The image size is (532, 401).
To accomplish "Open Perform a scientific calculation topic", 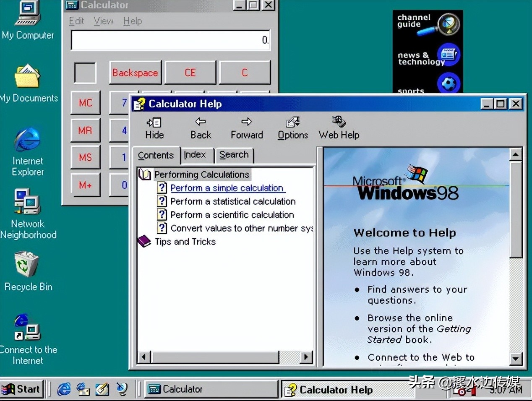I will [232, 215].
